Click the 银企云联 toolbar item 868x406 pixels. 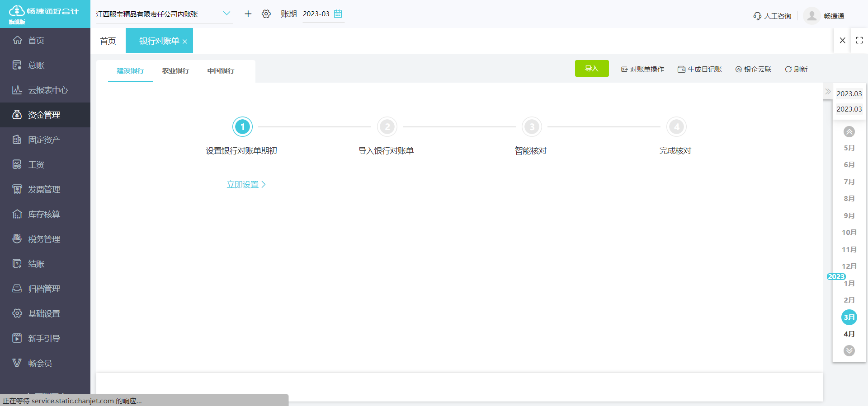click(753, 69)
